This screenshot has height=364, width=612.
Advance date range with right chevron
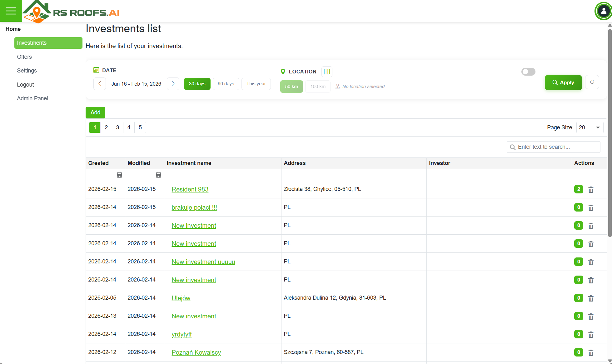pos(173,84)
